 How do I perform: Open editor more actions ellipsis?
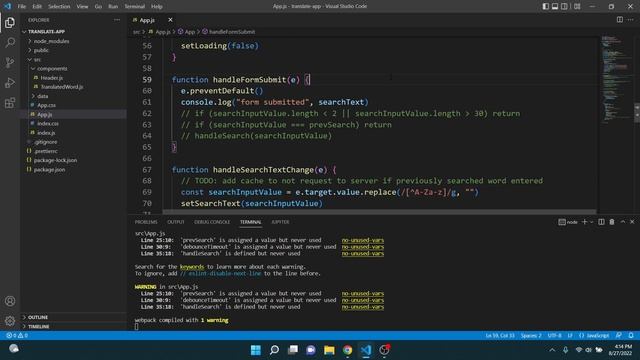[631, 20]
